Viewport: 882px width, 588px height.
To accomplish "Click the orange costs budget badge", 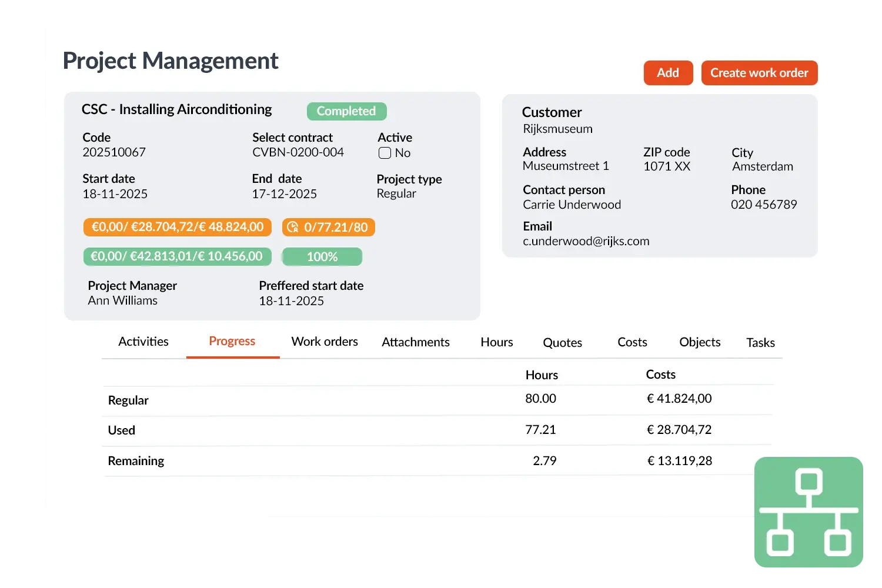I will [x=178, y=227].
